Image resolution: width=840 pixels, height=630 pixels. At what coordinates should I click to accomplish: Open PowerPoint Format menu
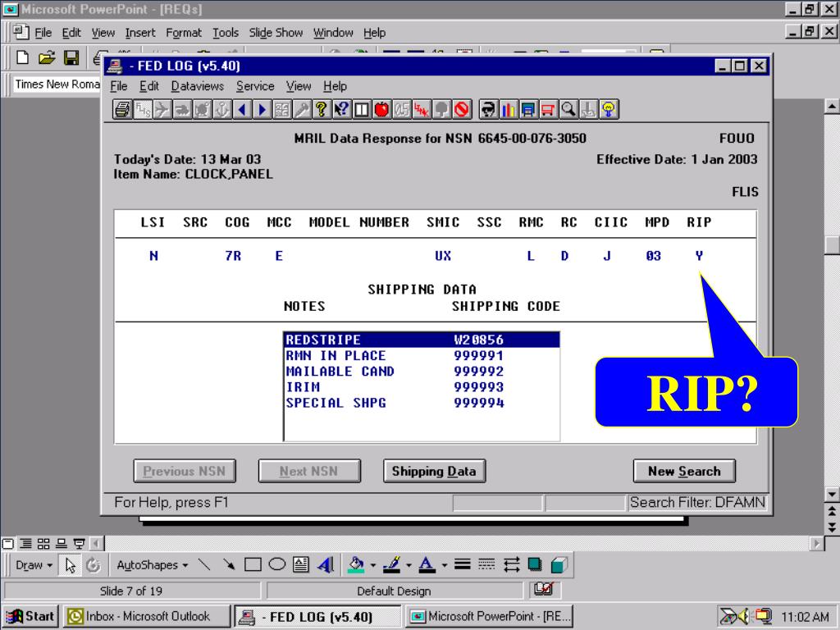(x=184, y=33)
